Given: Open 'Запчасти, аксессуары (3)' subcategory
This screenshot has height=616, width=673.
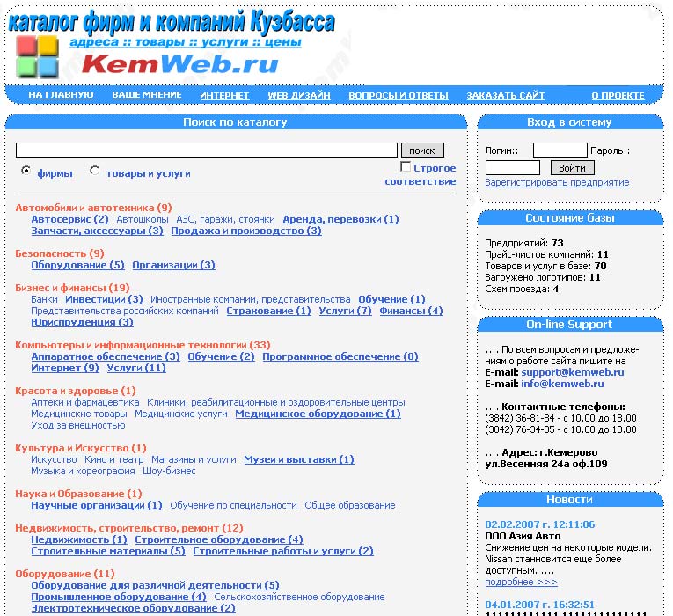Looking at the screenshot, I should point(97,231).
